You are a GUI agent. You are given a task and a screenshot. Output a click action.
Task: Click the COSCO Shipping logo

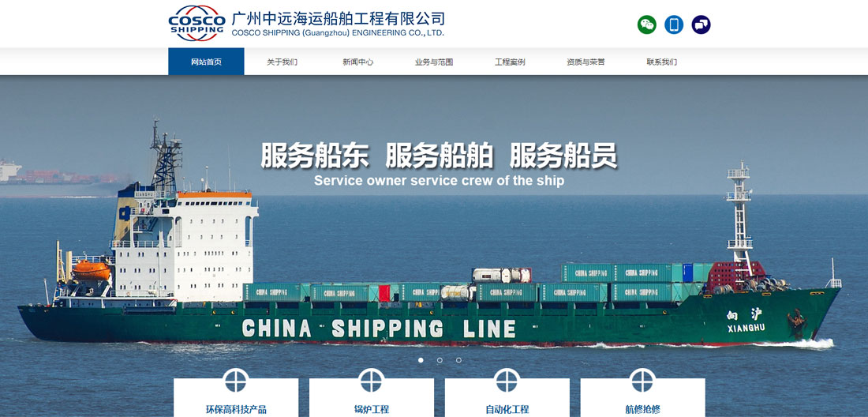pos(196,23)
